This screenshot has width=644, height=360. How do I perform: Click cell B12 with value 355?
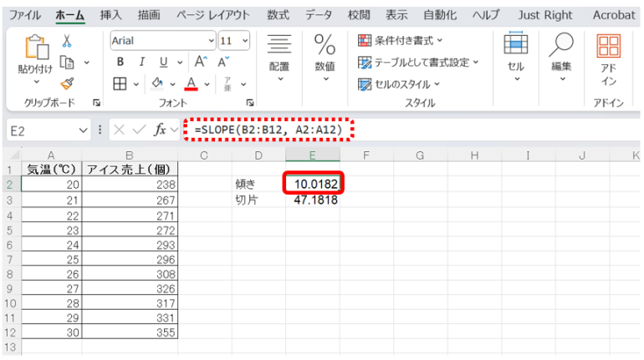pos(130,332)
